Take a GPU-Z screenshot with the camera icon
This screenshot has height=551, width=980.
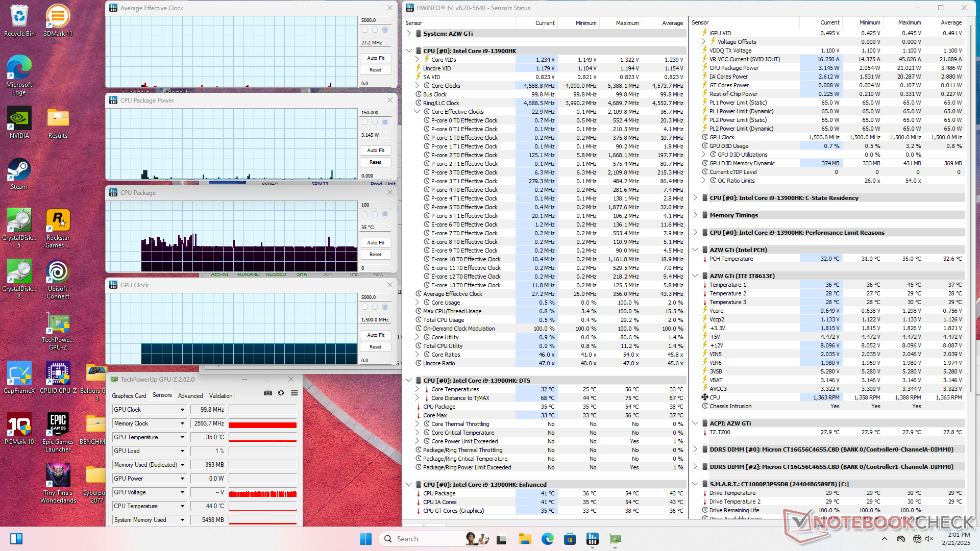[268, 393]
